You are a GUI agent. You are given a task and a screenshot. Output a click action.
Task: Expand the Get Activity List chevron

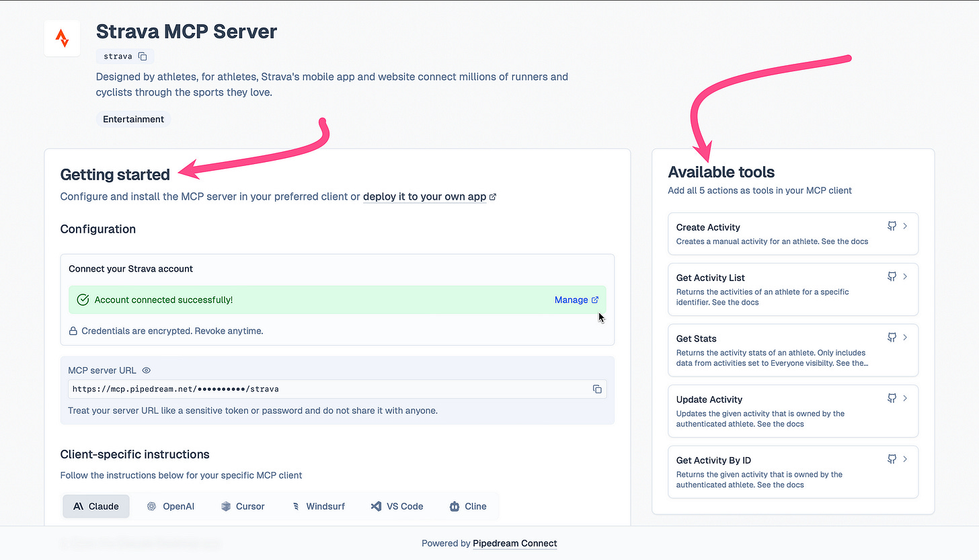pos(906,277)
